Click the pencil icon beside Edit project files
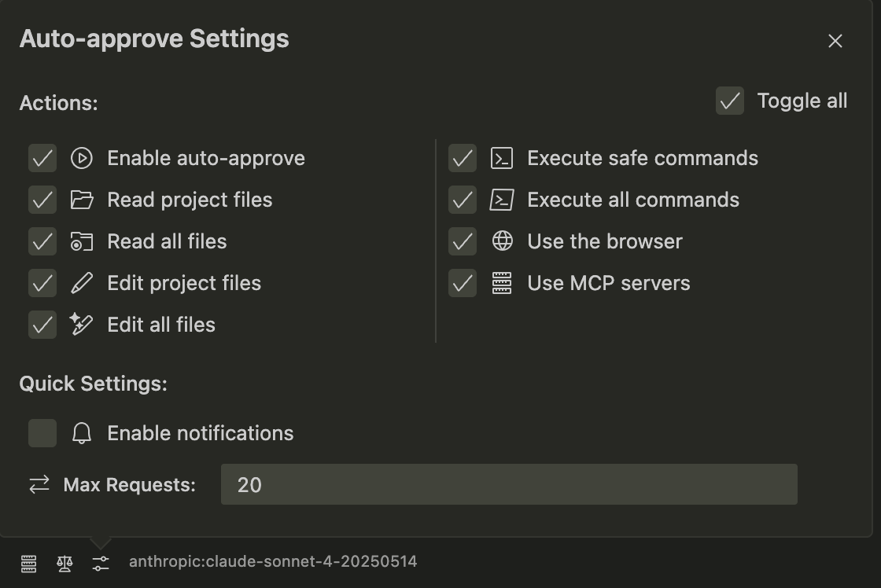This screenshot has height=588, width=881. tap(82, 283)
